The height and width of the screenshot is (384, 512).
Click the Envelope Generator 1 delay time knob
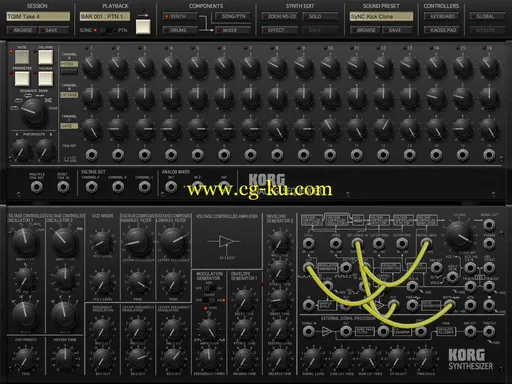tap(244, 300)
